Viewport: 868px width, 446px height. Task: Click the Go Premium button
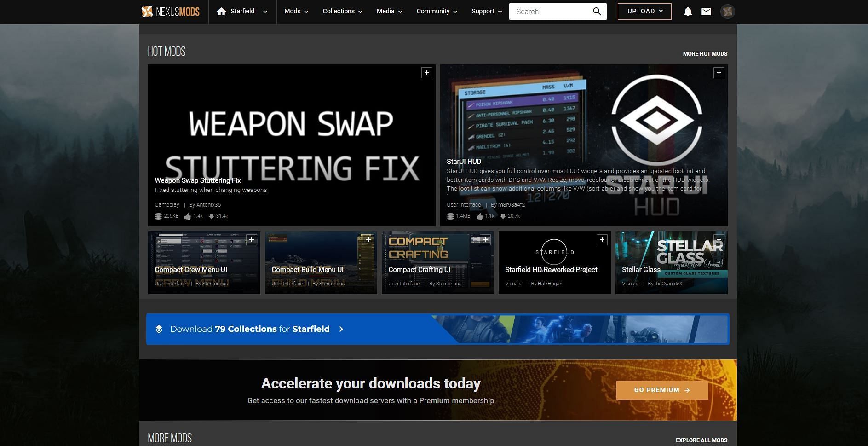[x=662, y=390]
